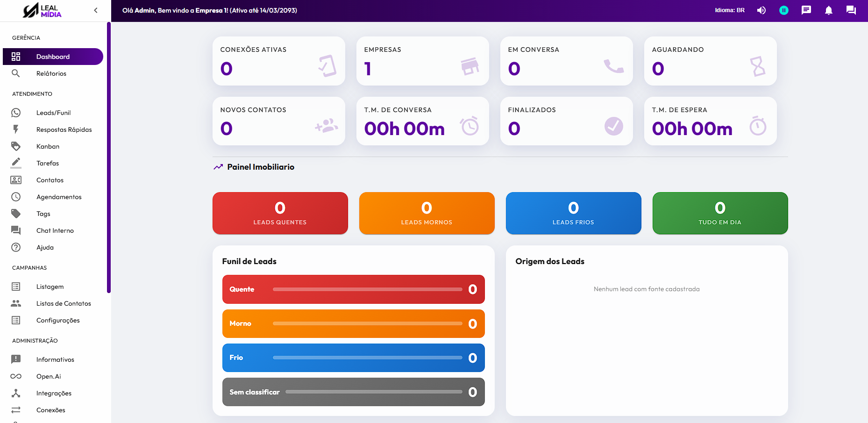Toggle the cyan pause status button

click(x=783, y=10)
